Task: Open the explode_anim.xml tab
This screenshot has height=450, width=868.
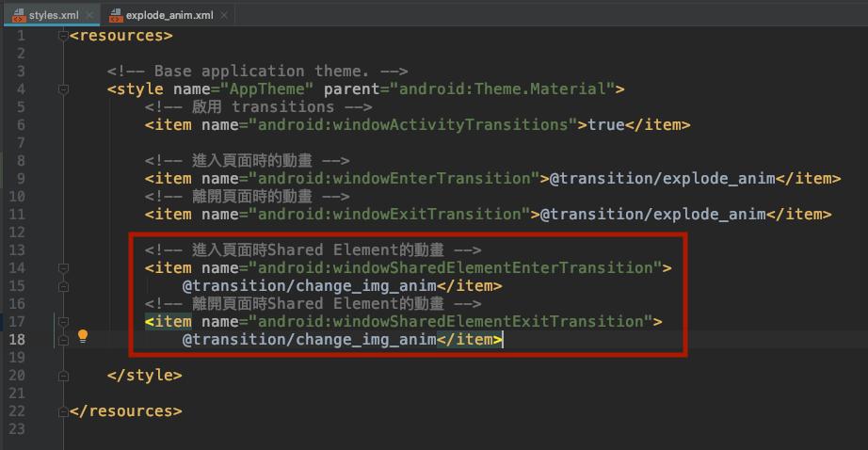Action: click(x=169, y=15)
